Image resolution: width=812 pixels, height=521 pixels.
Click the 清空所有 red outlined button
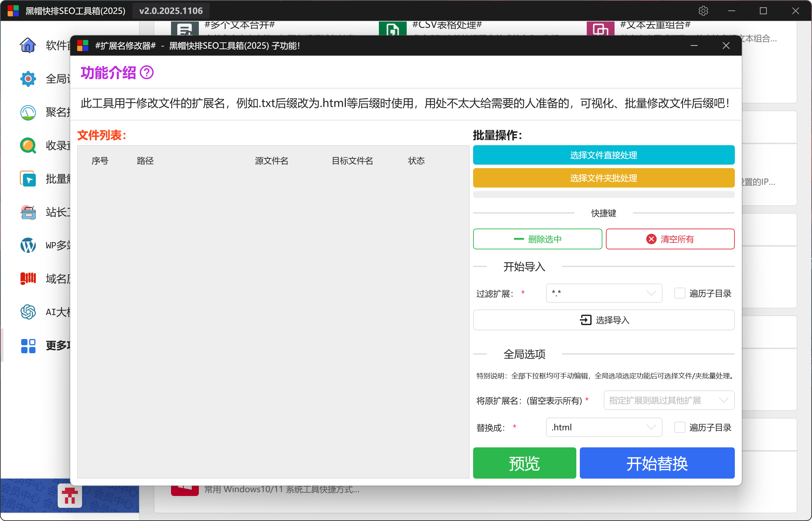tap(670, 239)
